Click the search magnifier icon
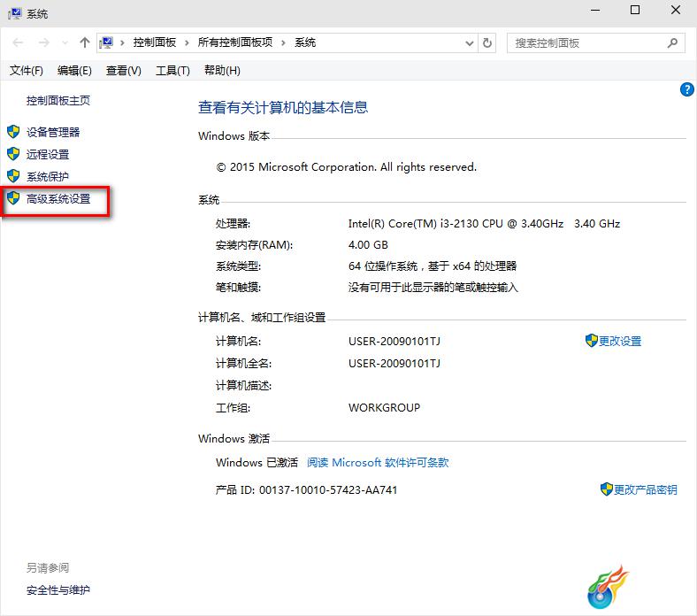697x616 pixels. [x=672, y=42]
